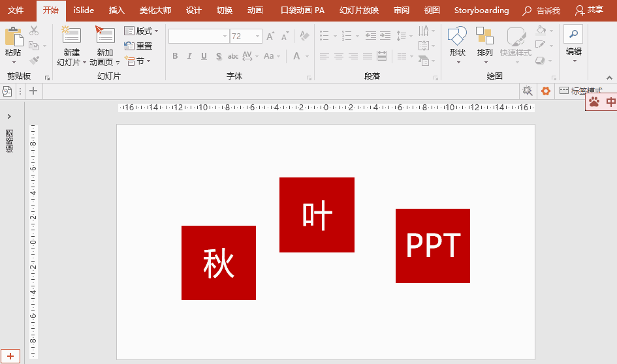Click the Cut scissors icon
Screen dimensions: 617x364
[x=34, y=30]
